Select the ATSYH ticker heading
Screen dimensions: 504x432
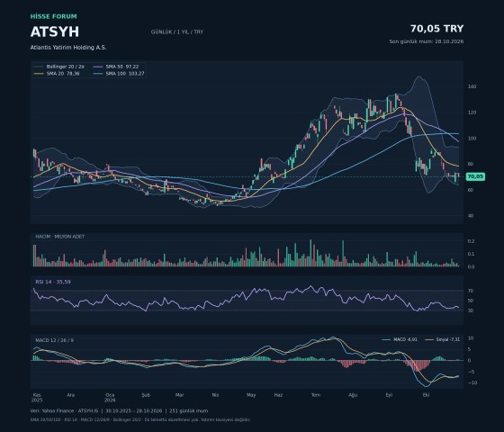(55, 31)
